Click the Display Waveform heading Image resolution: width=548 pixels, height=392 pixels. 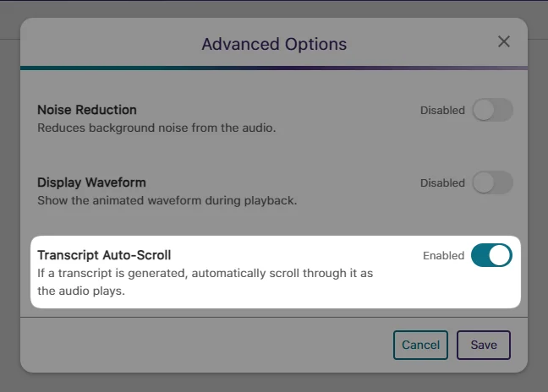point(91,182)
